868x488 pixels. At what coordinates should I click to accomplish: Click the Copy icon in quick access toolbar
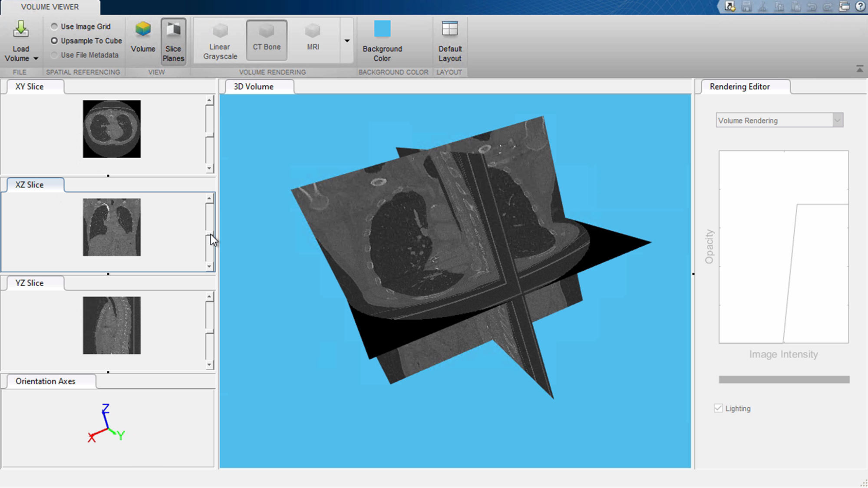(779, 7)
